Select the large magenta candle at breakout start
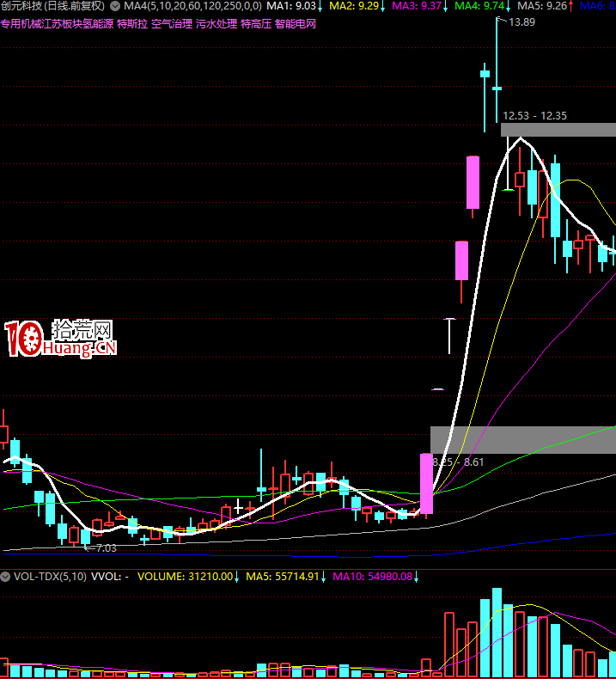 (426, 484)
